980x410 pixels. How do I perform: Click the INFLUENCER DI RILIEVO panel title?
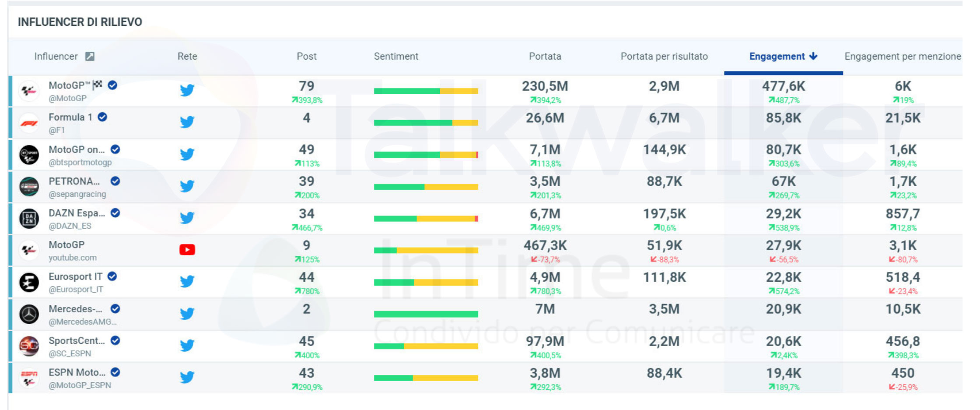click(80, 22)
